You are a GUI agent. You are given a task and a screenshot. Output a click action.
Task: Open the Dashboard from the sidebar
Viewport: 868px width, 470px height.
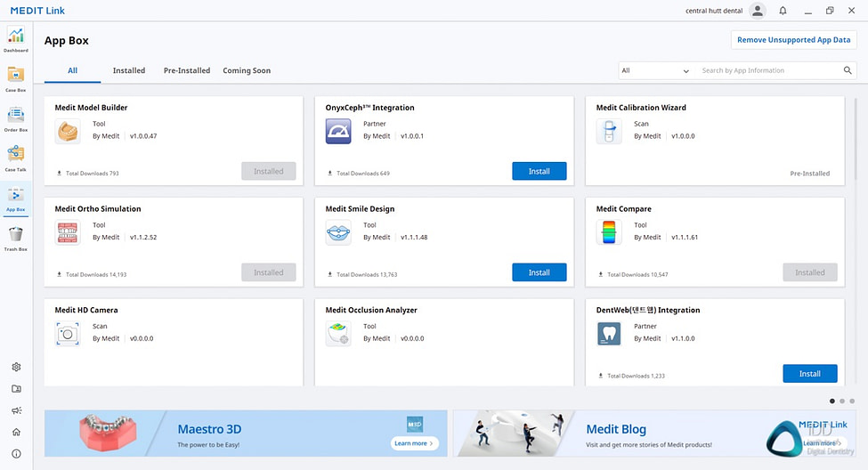tap(15, 38)
